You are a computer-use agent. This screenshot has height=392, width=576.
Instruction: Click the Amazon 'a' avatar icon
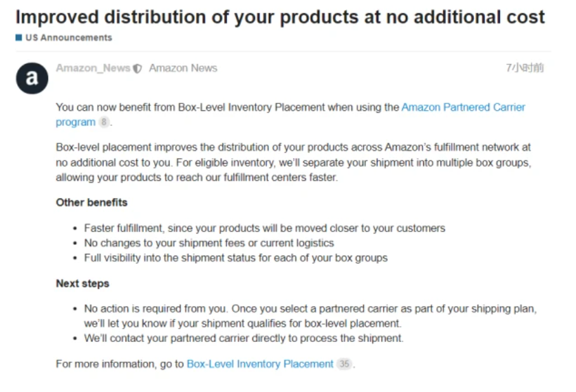32,78
